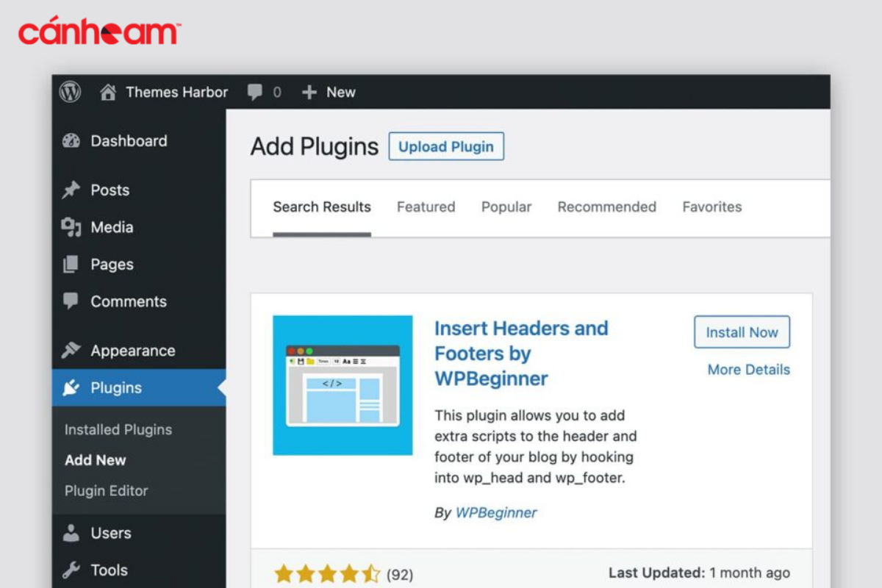This screenshot has width=882, height=588.
Task: Open the comments bubble icon in admin bar
Action: pos(255,93)
